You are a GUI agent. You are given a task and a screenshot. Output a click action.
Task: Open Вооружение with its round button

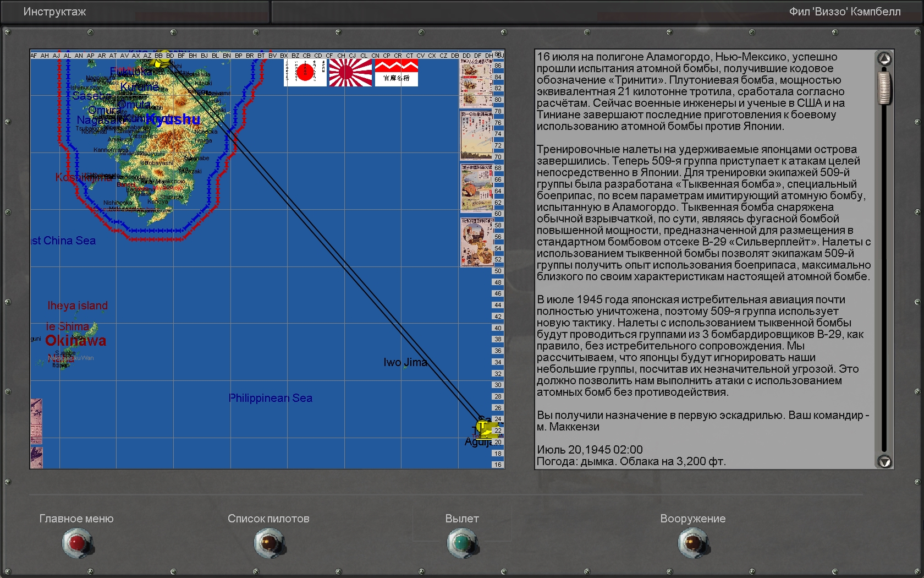click(692, 543)
